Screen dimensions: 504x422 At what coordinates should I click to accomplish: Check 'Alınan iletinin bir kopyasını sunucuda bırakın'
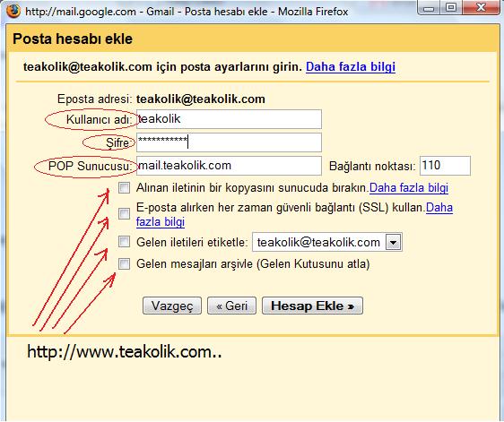[124, 187]
